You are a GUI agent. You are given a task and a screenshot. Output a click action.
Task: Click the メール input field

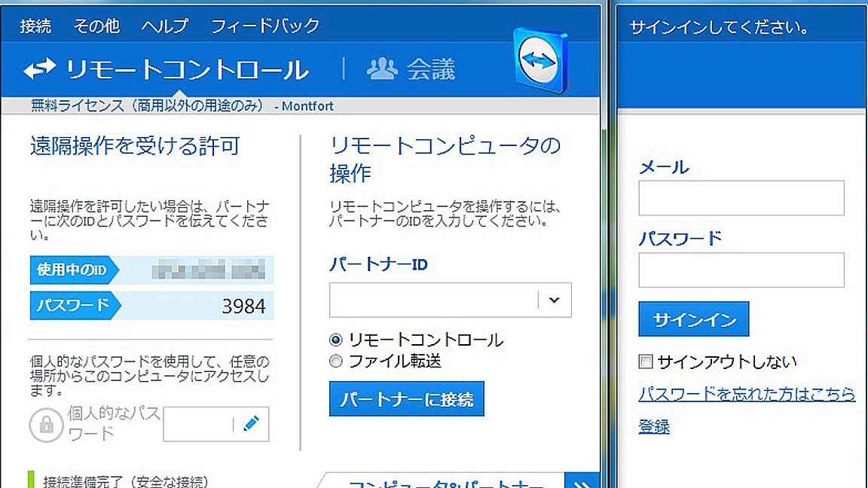point(741,198)
